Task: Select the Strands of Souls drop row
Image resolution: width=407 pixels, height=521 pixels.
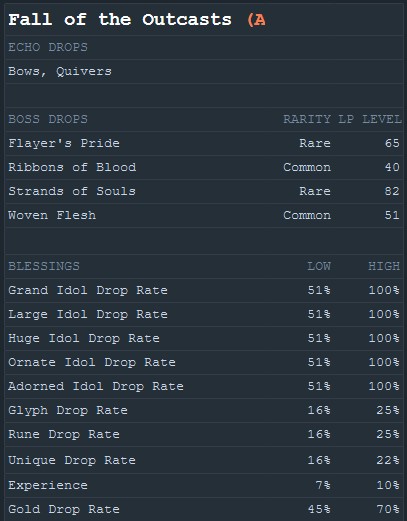Action: click(x=204, y=191)
